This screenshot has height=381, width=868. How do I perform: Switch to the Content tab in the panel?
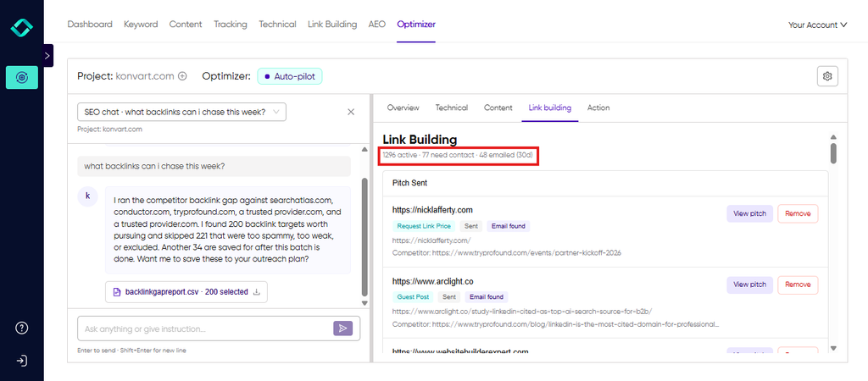[x=498, y=108]
